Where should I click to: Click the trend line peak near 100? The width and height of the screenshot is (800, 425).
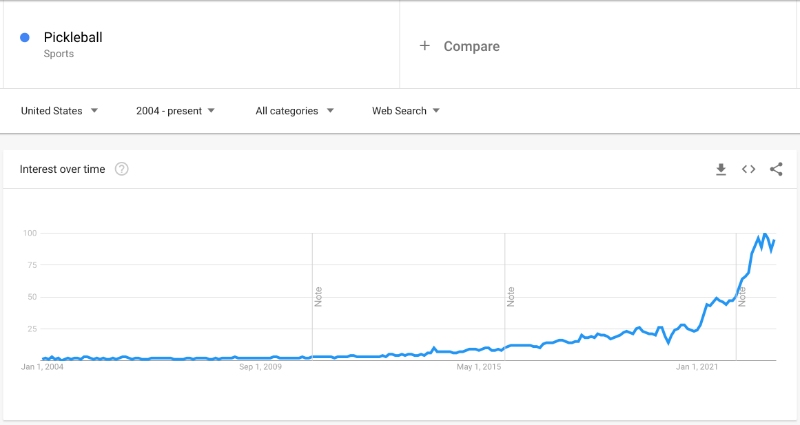pyautogui.click(x=765, y=235)
